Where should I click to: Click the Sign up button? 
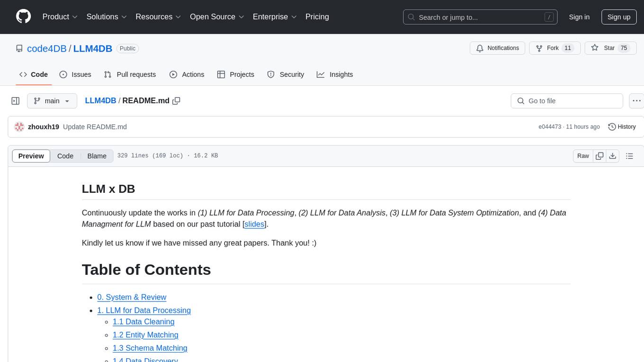(619, 17)
